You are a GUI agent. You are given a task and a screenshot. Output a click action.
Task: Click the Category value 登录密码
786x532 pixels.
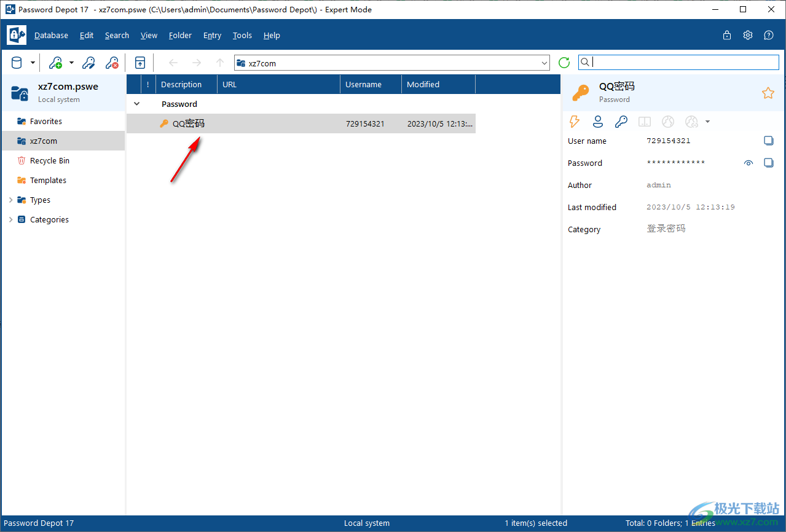point(666,229)
